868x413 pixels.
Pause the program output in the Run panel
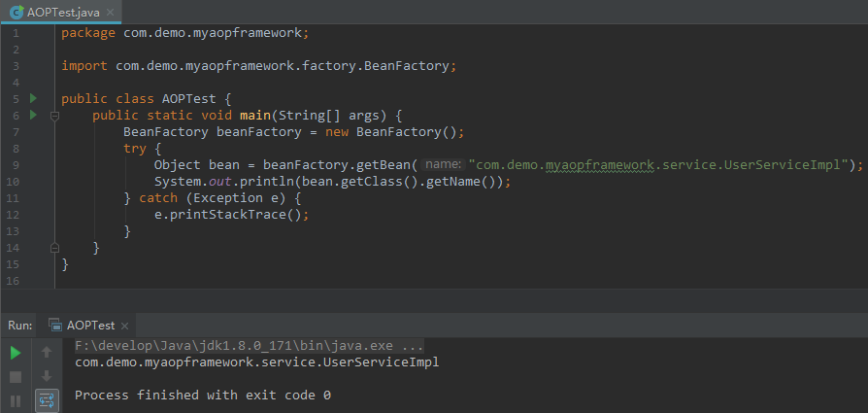pyautogui.click(x=16, y=400)
